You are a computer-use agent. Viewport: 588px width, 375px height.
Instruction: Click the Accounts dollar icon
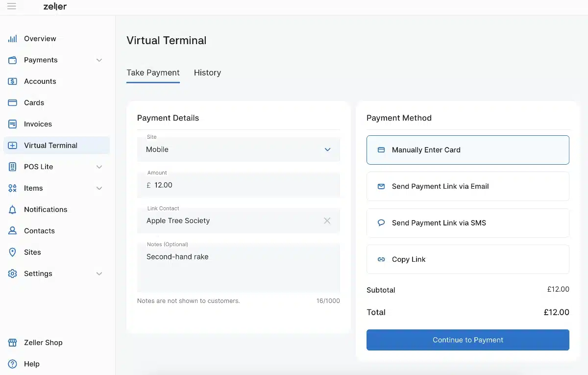13,81
